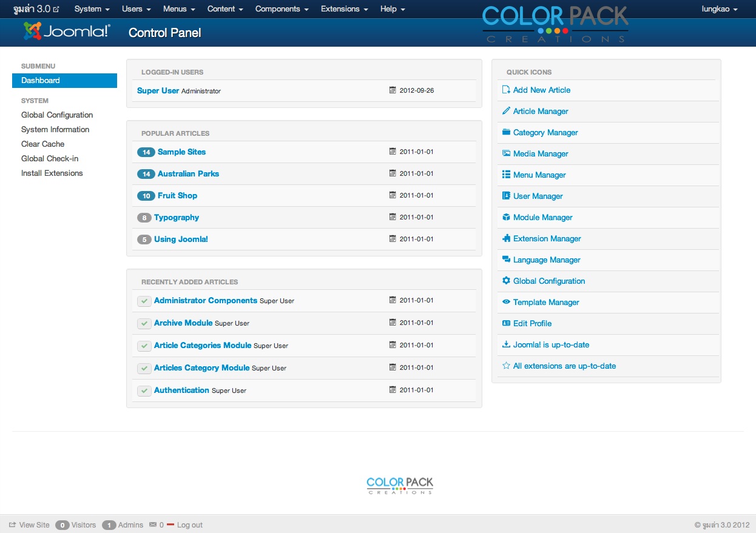Image resolution: width=756 pixels, height=533 pixels.
Task: Click the folder icon beside Category Manager
Action: tap(506, 132)
